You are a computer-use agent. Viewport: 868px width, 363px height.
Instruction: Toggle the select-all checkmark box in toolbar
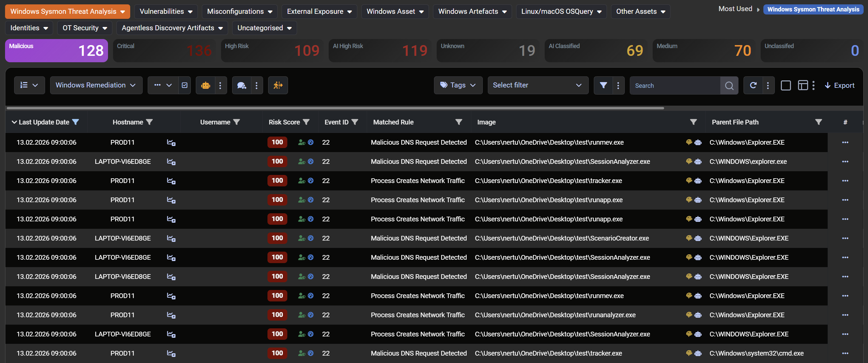click(184, 85)
